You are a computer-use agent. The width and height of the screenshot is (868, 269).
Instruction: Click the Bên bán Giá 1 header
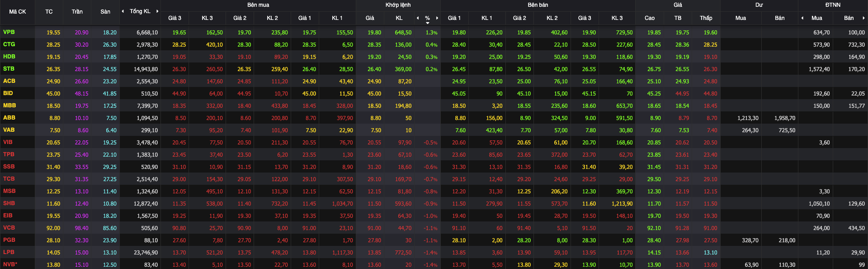454,18
